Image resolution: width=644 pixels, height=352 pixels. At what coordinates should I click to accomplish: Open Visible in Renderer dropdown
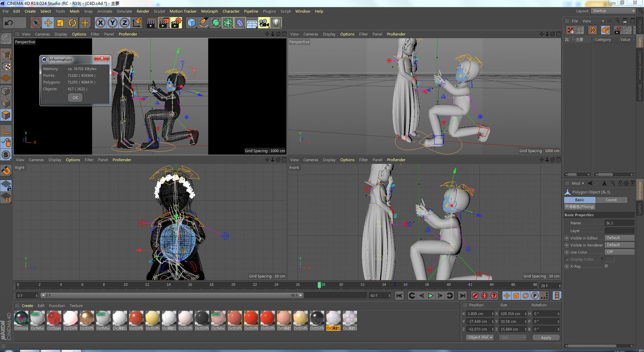pos(619,245)
